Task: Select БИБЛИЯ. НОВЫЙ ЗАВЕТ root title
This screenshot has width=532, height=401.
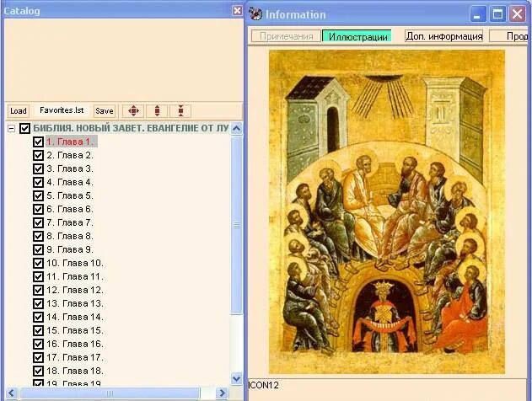Action: 132,128
